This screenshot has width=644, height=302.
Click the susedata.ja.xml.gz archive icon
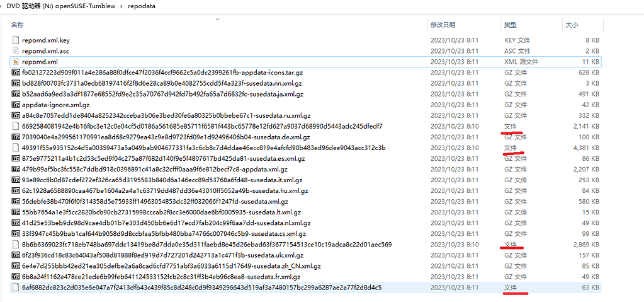tap(16, 94)
